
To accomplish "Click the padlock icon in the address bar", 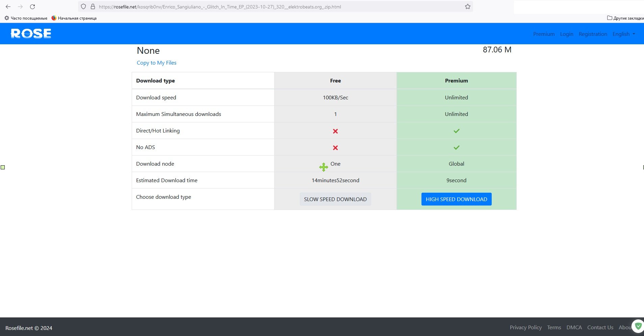I will (x=93, y=6).
